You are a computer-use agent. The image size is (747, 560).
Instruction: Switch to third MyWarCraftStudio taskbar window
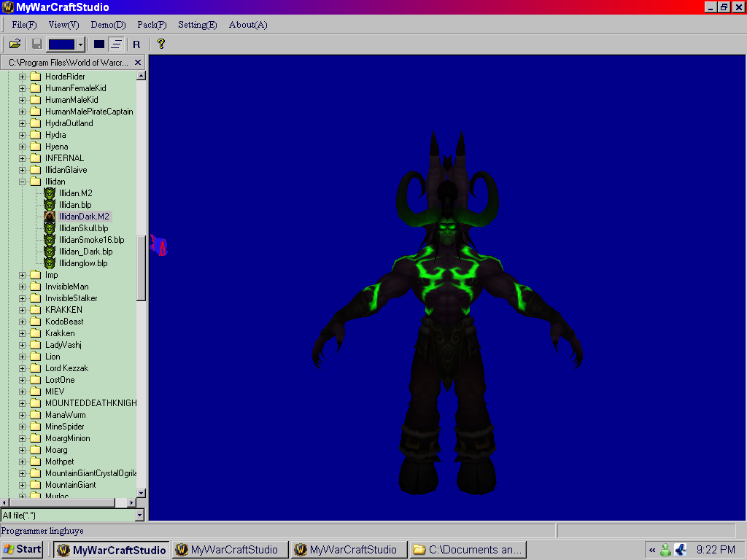(x=349, y=550)
